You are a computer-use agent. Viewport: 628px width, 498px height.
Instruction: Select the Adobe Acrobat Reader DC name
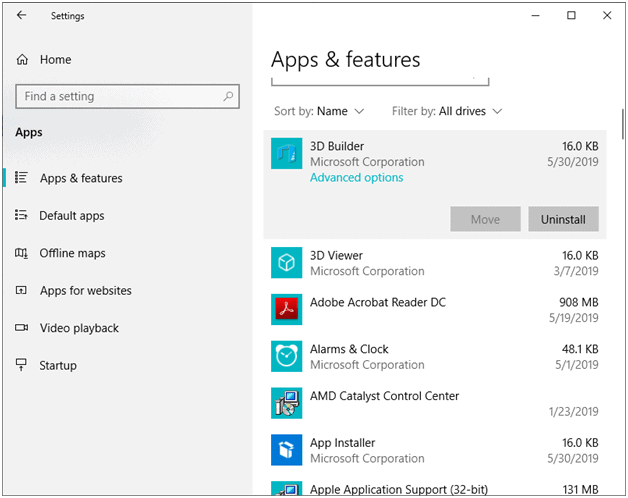tap(378, 302)
